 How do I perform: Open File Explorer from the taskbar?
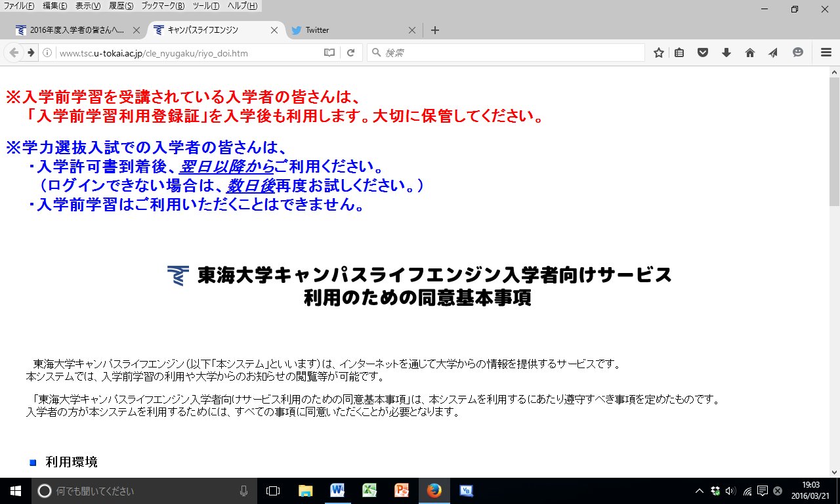[305, 491]
